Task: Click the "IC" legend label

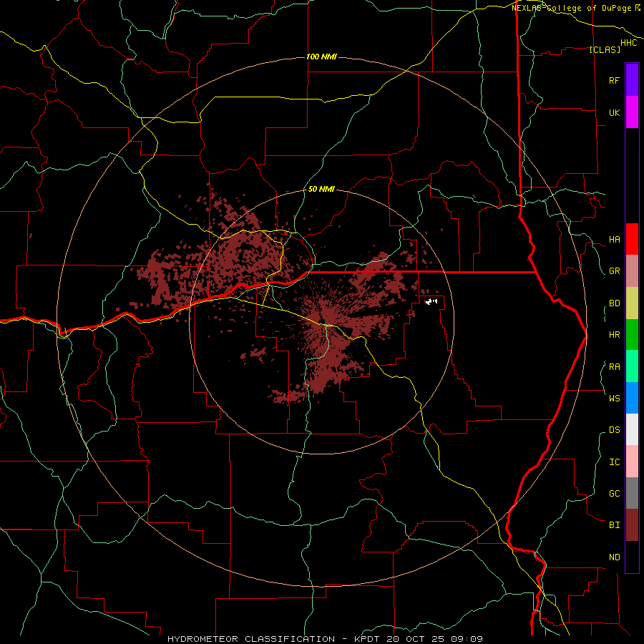Action: coord(614,462)
